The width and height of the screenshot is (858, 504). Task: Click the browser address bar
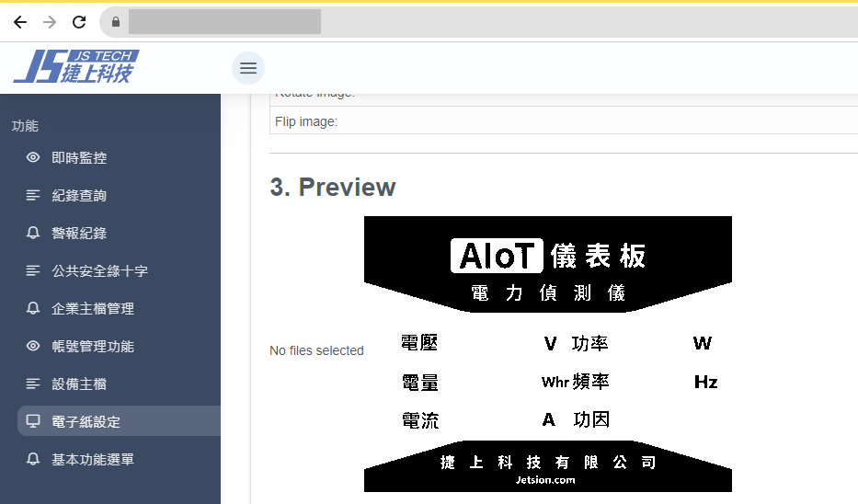[460, 21]
